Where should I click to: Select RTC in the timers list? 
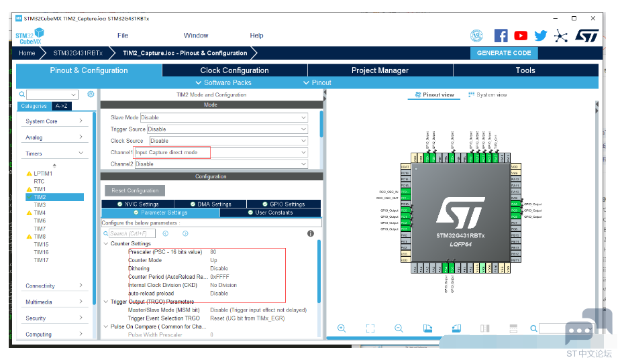point(39,181)
